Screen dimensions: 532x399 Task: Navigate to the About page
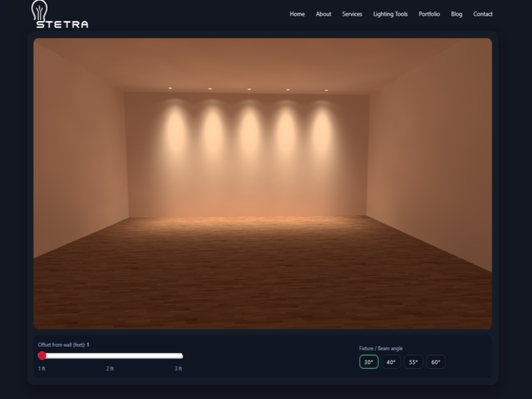(x=324, y=14)
